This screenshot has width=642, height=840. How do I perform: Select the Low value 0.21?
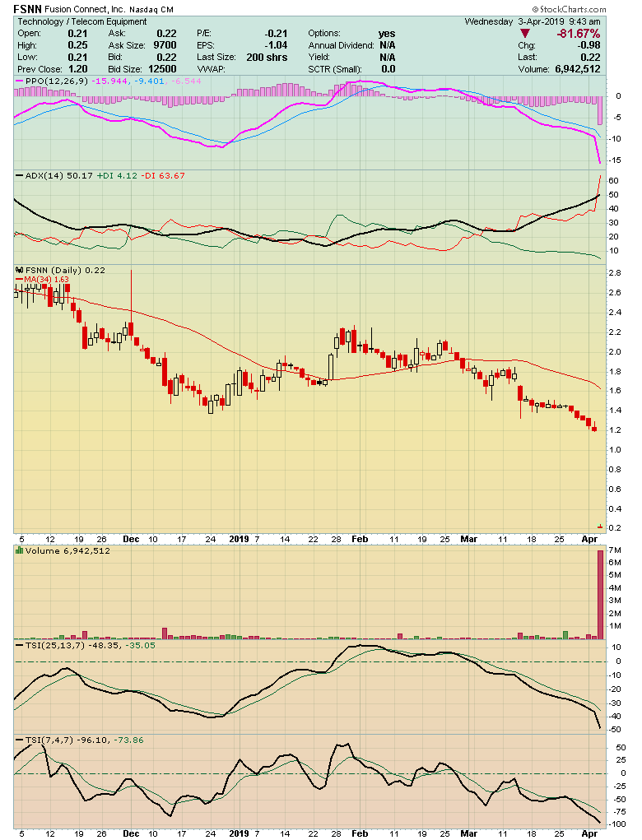(77, 58)
